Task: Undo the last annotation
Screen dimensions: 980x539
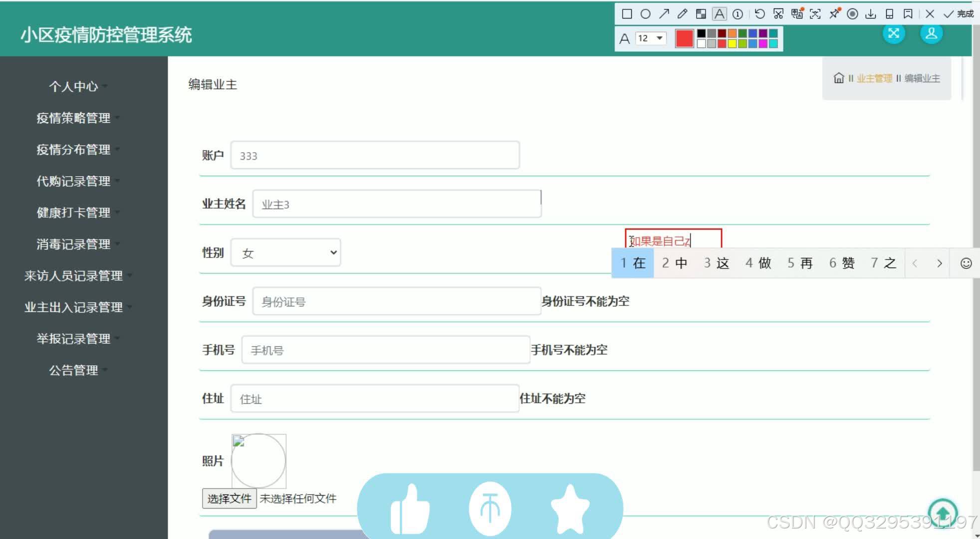Action: [x=759, y=14]
